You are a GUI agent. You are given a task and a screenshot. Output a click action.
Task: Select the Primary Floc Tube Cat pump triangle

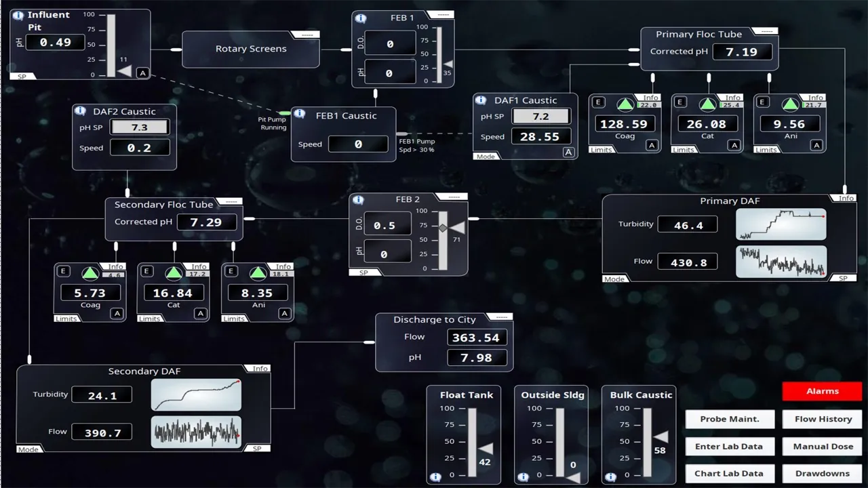click(x=708, y=104)
